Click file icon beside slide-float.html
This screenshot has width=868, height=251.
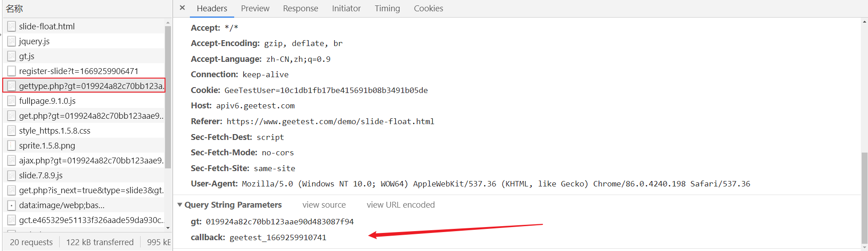coord(12,26)
